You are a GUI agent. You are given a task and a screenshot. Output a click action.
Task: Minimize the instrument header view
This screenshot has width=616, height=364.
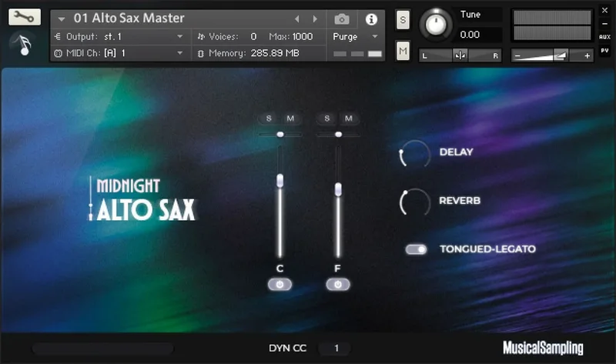coord(604,24)
